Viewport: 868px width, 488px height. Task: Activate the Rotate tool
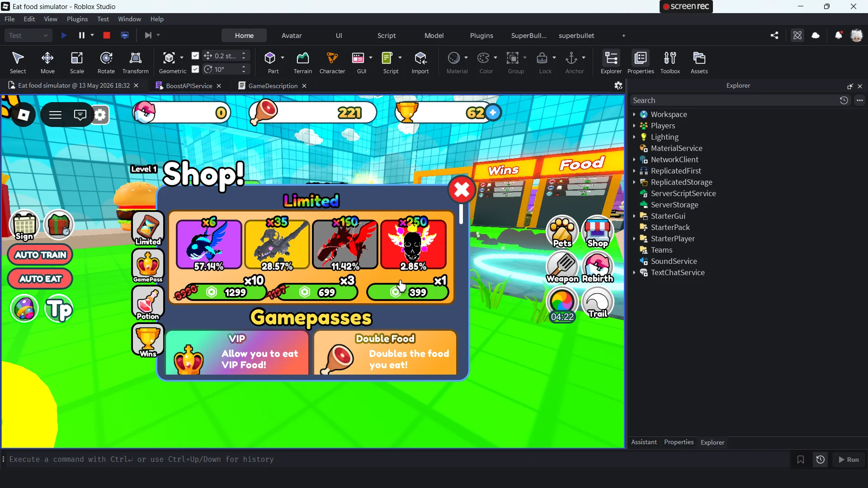click(106, 62)
